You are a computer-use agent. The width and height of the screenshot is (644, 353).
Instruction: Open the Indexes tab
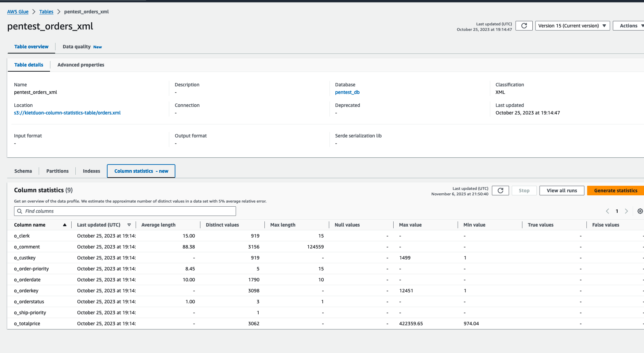[x=91, y=171]
